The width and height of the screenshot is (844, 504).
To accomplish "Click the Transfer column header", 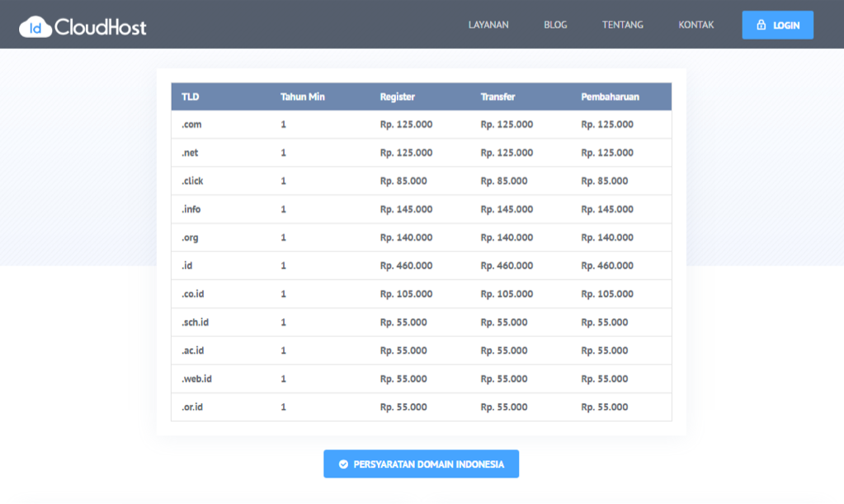I will [x=498, y=97].
